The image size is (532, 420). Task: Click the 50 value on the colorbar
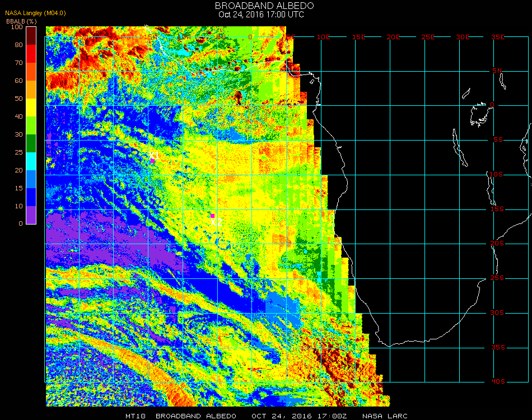click(x=18, y=99)
